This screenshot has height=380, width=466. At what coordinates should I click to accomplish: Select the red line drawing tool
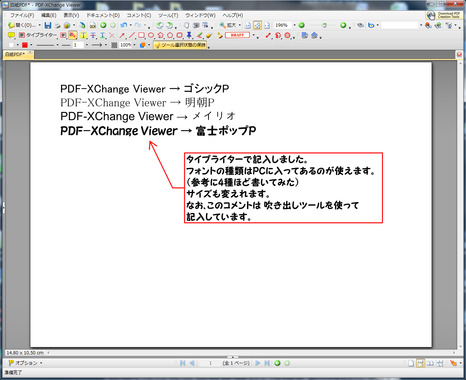[x=132, y=35]
